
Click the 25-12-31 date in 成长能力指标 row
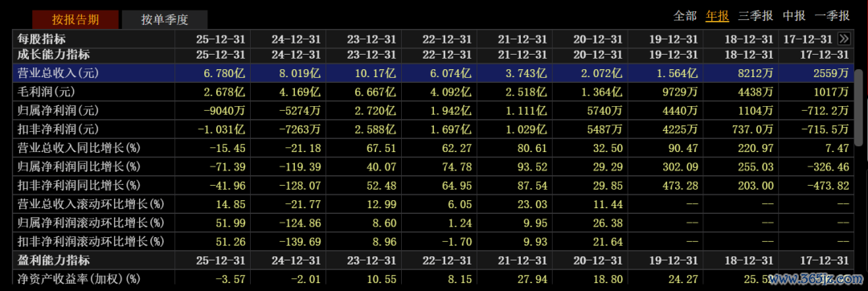(220, 55)
